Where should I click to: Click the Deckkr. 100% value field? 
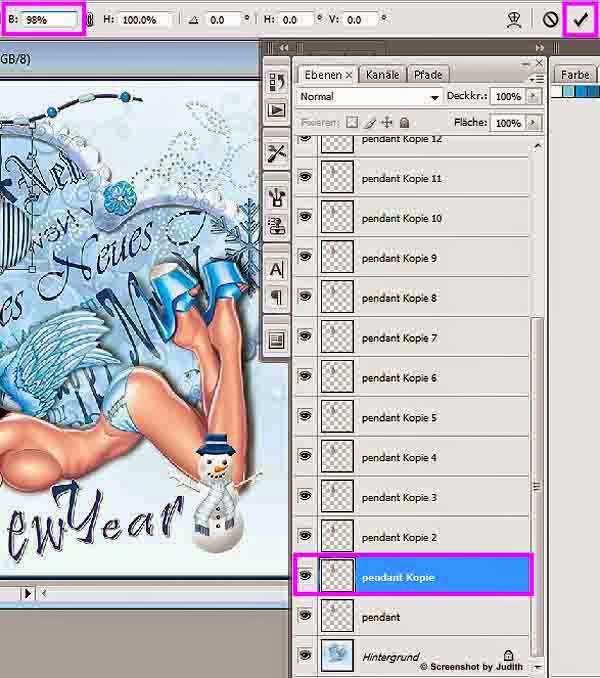(x=508, y=96)
